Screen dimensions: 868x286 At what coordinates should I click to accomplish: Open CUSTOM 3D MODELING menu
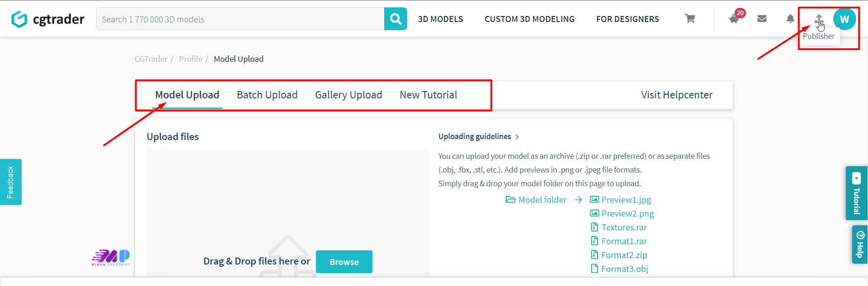tap(529, 19)
